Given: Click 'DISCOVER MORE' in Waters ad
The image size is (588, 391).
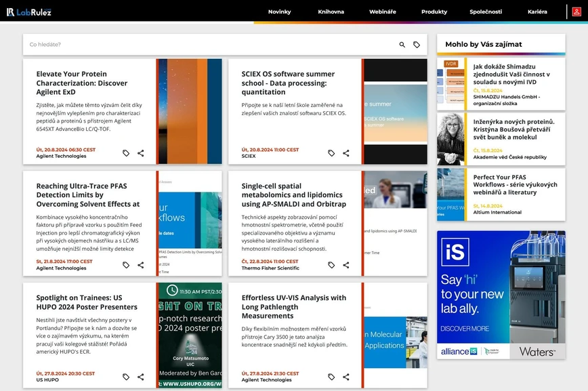Looking at the screenshot, I should point(465,329).
